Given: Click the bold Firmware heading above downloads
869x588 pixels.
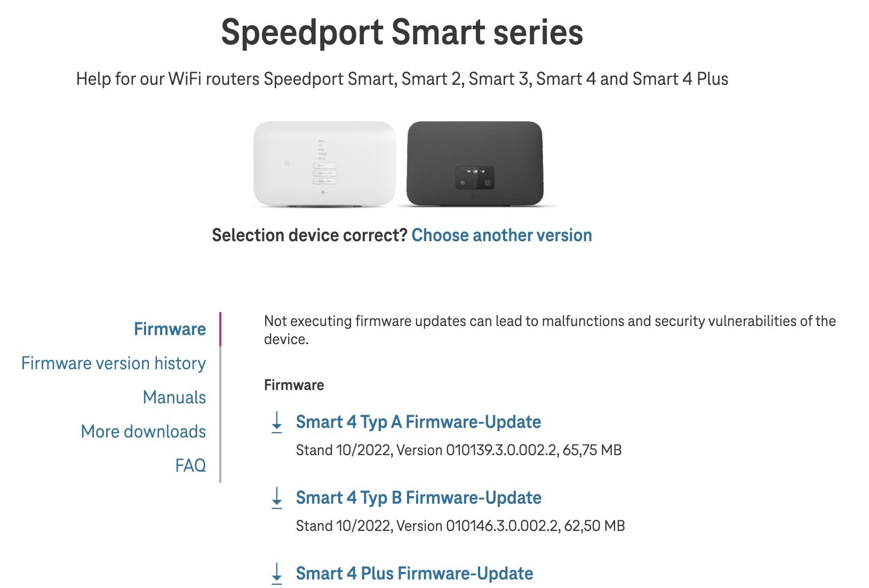Looking at the screenshot, I should [x=294, y=385].
